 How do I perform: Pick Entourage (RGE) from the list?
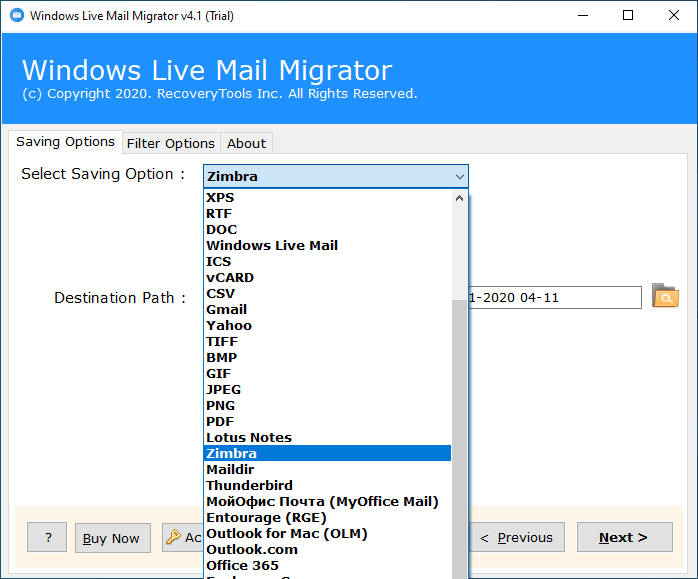click(x=327, y=518)
